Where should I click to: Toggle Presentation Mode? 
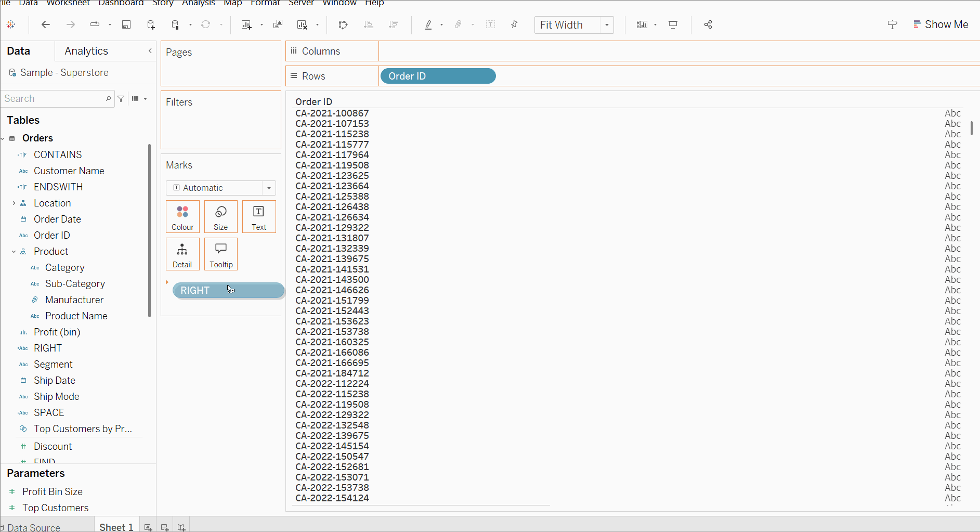point(673,24)
